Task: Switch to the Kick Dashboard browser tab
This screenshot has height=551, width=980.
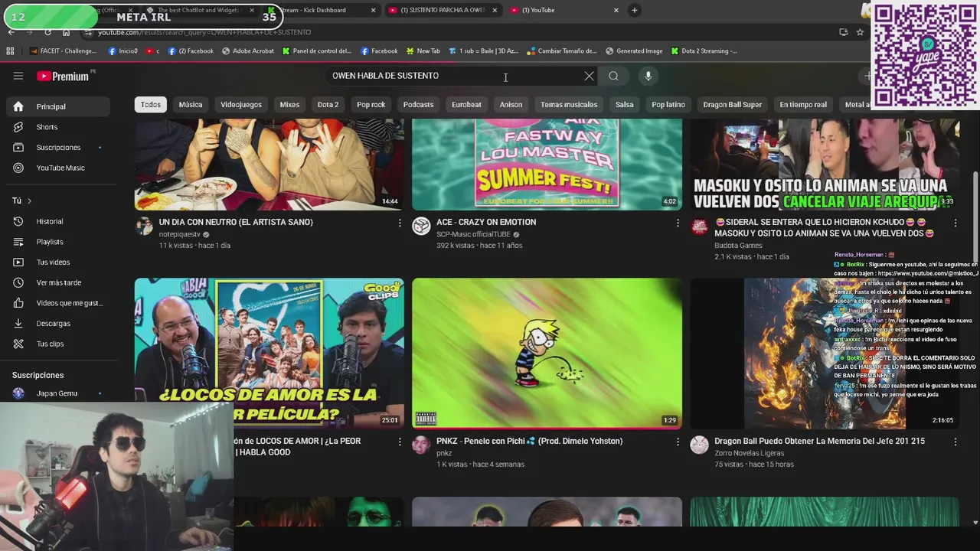Action: [322, 10]
